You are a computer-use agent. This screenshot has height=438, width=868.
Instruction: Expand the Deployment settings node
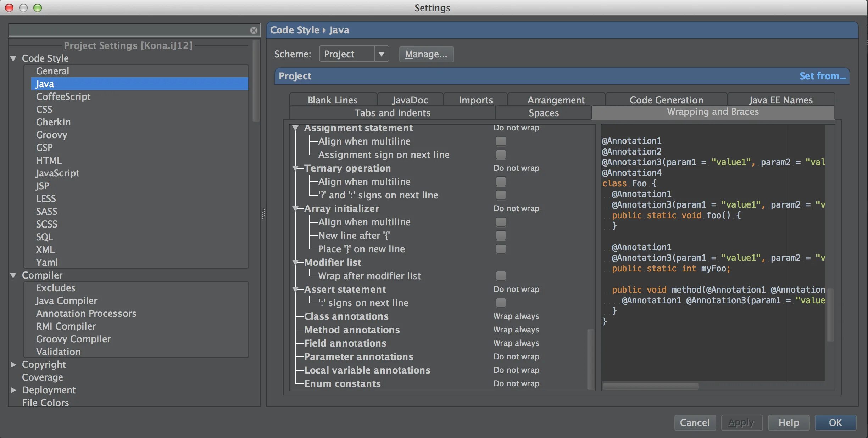13,390
